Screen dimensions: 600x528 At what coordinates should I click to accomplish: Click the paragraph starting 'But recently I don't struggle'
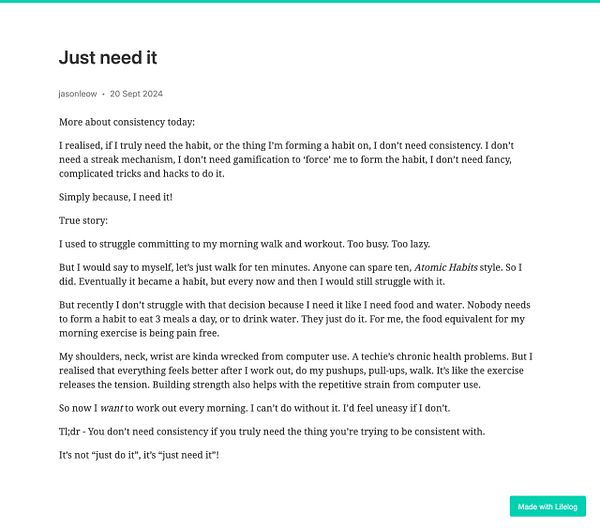point(295,319)
